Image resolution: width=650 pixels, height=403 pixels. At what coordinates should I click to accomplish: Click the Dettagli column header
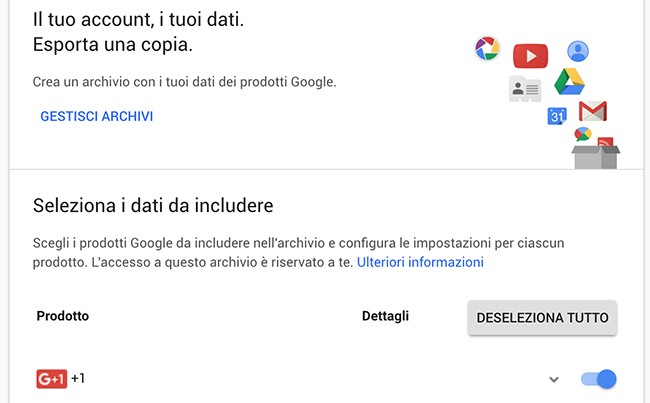pyautogui.click(x=385, y=316)
